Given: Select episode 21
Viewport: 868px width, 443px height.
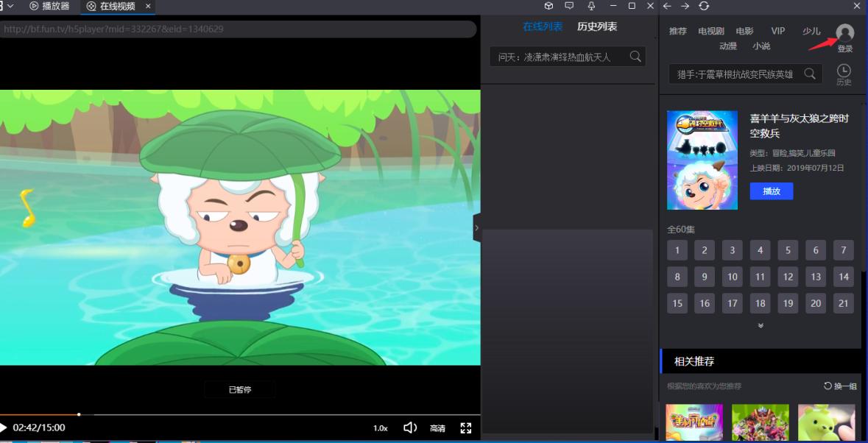Looking at the screenshot, I should (844, 304).
